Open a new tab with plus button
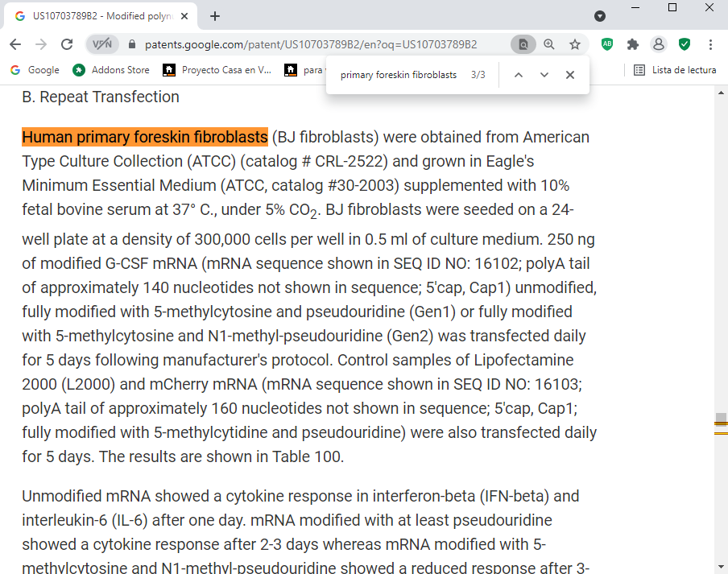 (215, 16)
